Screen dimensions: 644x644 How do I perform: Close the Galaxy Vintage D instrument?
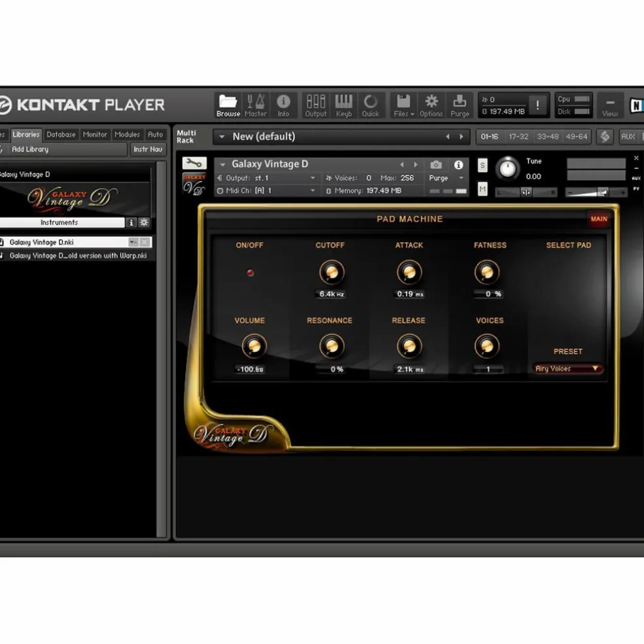click(636, 158)
